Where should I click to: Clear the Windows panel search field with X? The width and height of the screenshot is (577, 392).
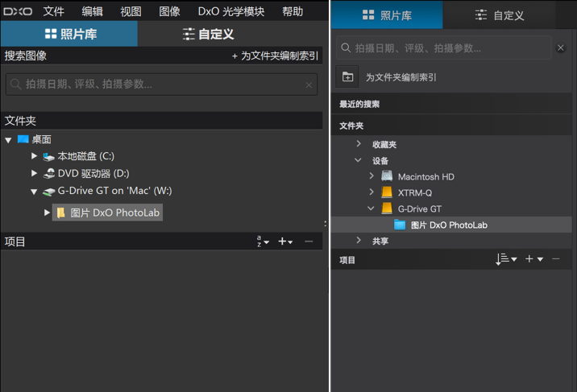tap(309, 85)
